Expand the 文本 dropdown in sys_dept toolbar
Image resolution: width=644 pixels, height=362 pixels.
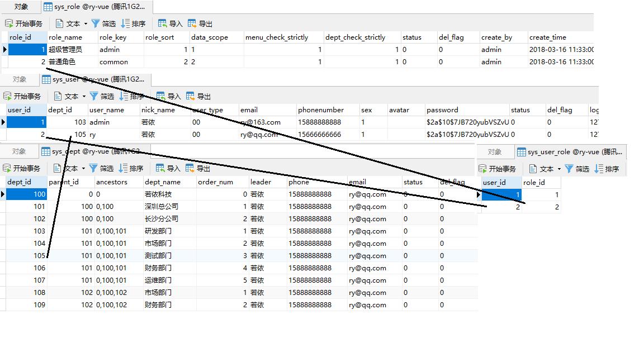click(x=83, y=169)
